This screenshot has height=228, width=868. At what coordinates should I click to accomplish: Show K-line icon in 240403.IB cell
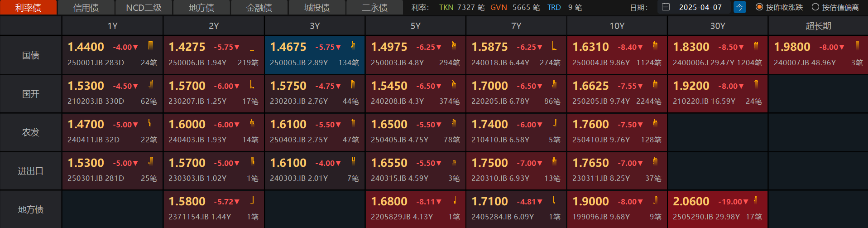click(252, 123)
